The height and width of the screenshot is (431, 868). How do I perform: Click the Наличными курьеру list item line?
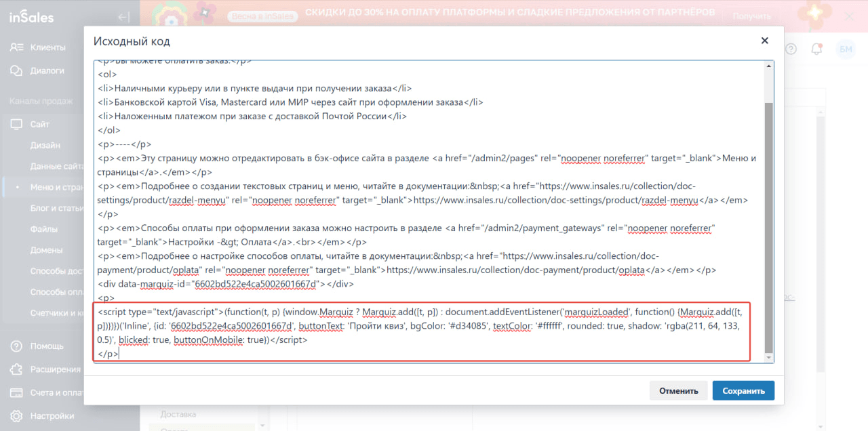(255, 88)
